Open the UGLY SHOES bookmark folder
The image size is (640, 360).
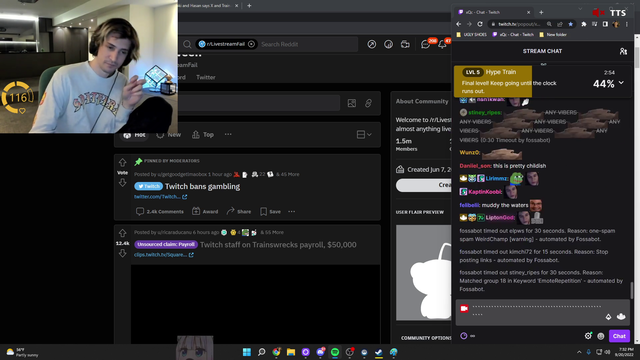pos(471,35)
